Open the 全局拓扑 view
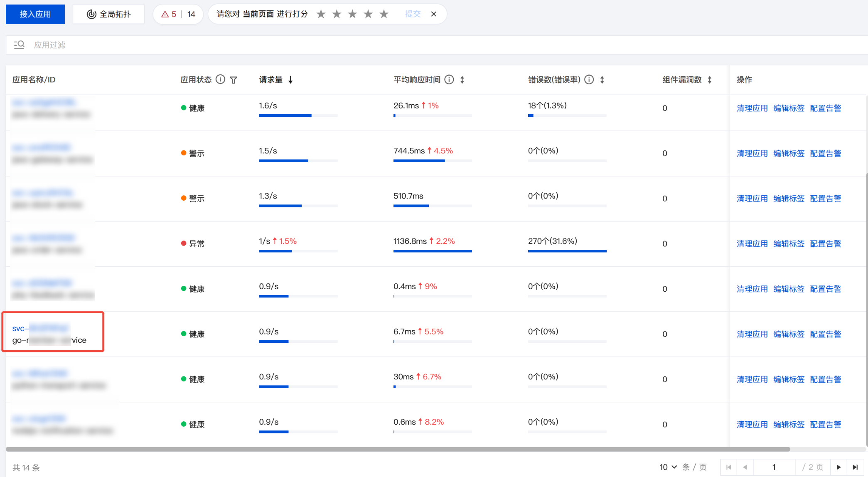Image resolution: width=868 pixels, height=477 pixels. tap(109, 14)
